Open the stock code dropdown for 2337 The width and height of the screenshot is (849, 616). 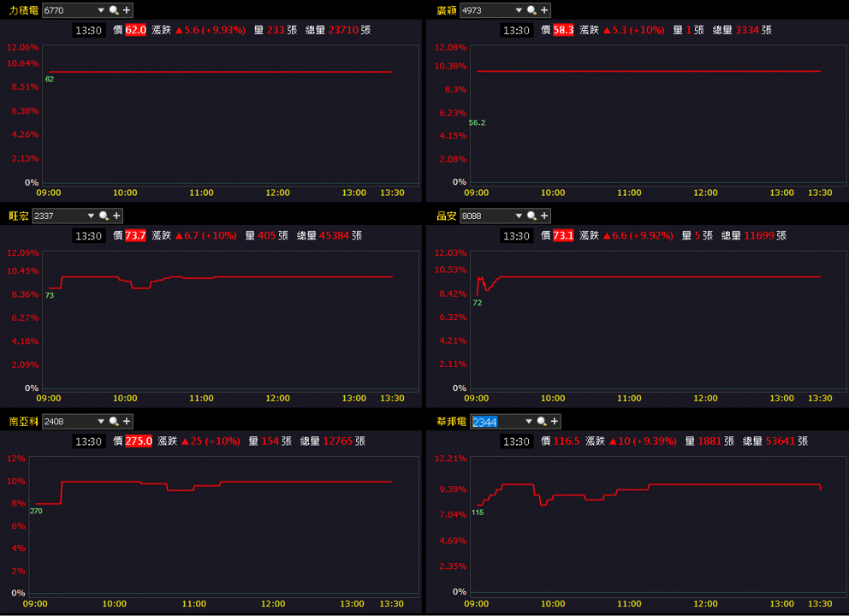point(91,216)
